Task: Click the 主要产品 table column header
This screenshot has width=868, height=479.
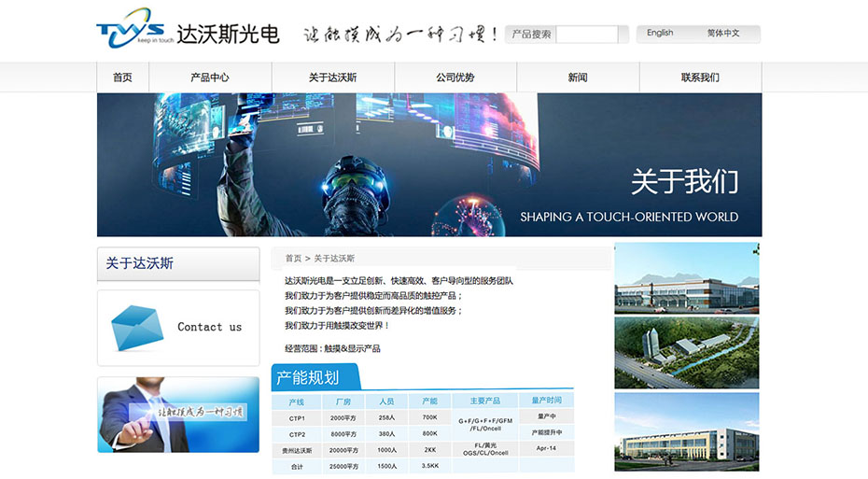Action: [x=485, y=401]
